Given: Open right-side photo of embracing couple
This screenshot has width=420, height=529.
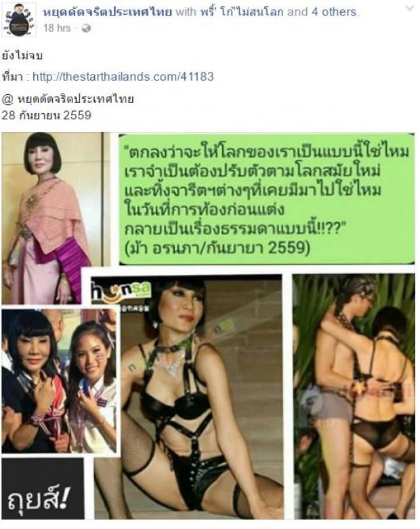Looking at the screenshot, I should [354, 396].
